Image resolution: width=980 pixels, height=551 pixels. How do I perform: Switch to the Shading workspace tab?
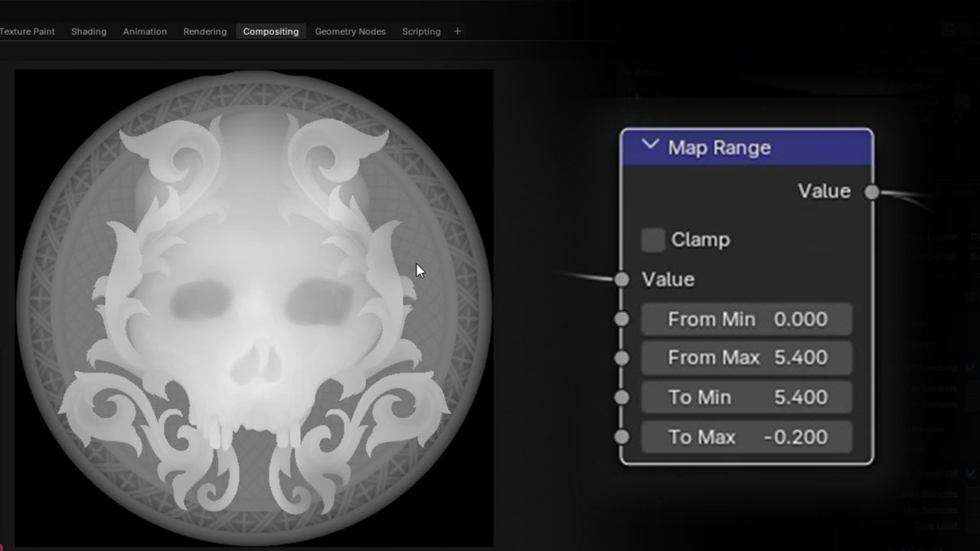pos(88,31)
